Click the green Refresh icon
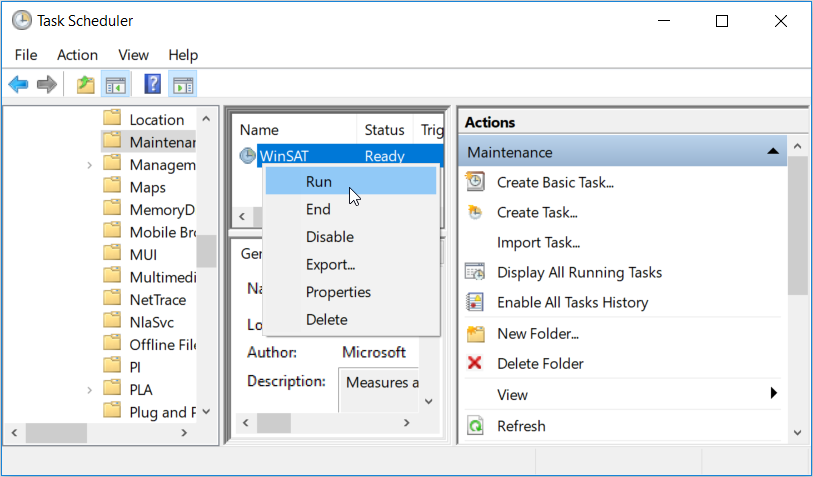 coord(475,426)
